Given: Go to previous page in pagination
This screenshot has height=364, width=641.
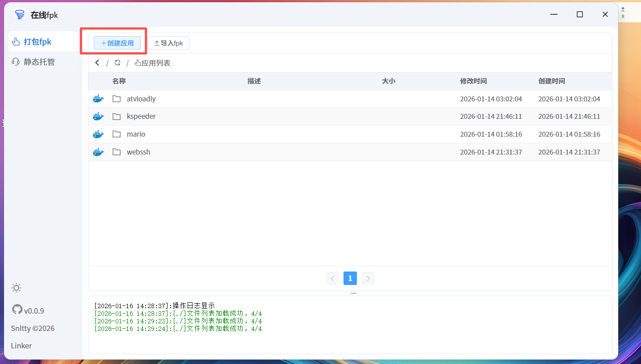Looking at the screenshot, I should coord(332,278).
